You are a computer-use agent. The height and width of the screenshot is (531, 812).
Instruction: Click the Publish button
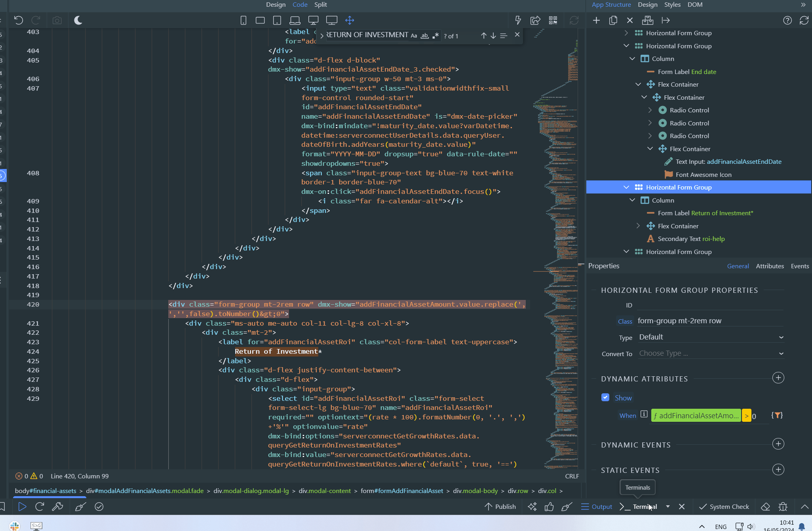coord(500,506)
